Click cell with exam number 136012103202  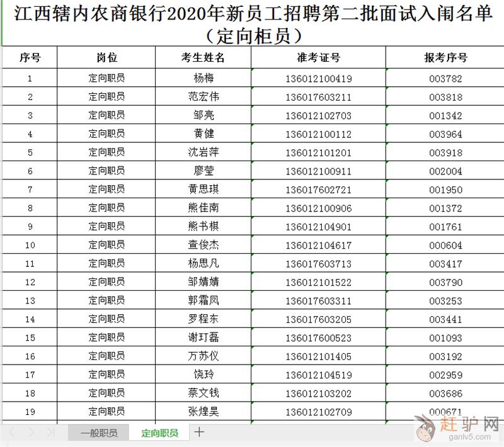[x=318, y=393]
